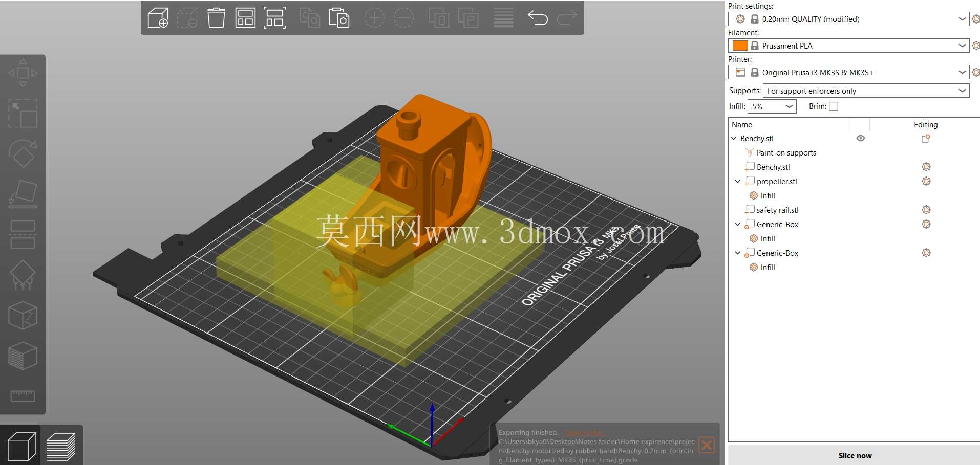Collapse propeller.stl tree node
The height and width of the screenshot is (465, 980).
pyautogui.click(x=738, y=181)
